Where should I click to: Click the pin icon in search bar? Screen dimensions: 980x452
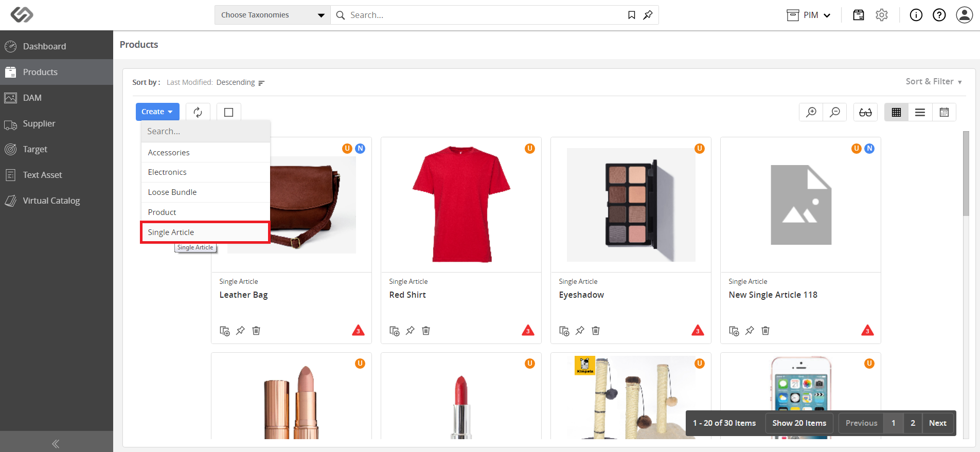pos(648,15)
